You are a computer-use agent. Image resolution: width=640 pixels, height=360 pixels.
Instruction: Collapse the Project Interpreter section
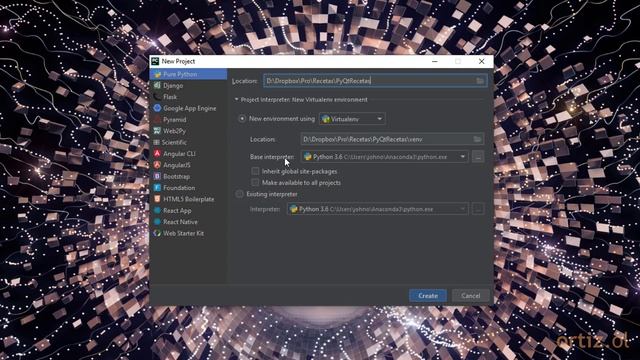[236, 100]
